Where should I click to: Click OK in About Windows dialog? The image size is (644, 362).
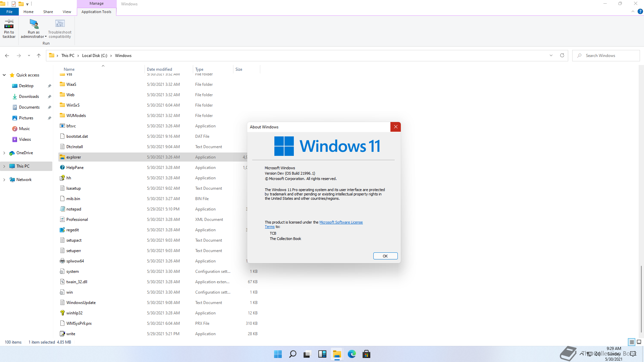385,256
